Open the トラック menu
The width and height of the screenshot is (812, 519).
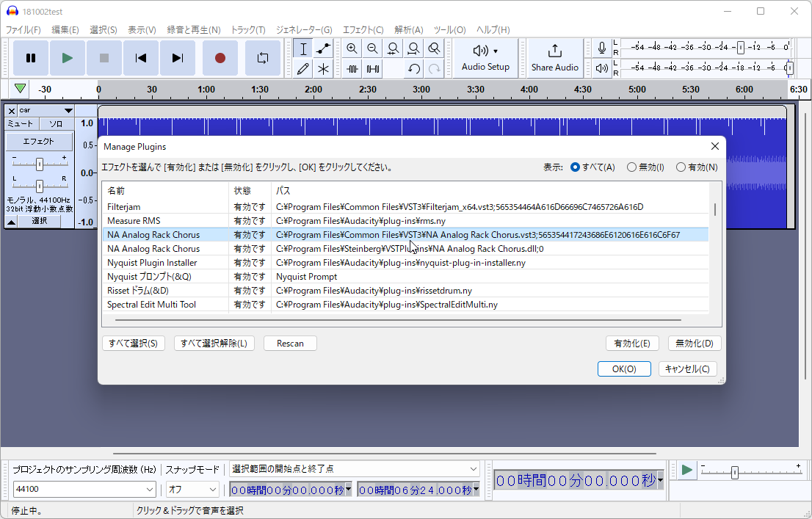point(247,30)
